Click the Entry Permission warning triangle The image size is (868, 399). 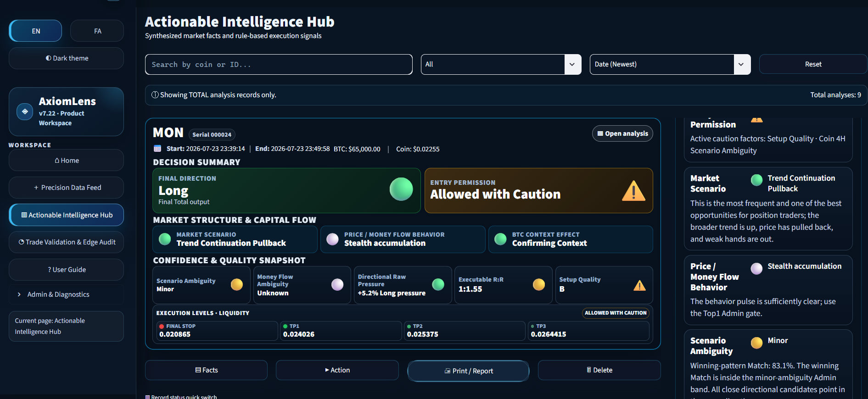coord(633,191)
